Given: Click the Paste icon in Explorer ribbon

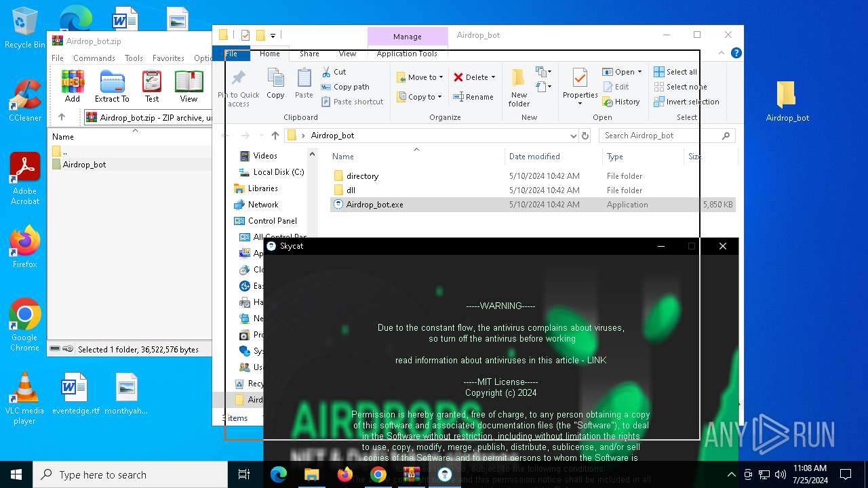Looking at the screenshot, I should [304, 84].
